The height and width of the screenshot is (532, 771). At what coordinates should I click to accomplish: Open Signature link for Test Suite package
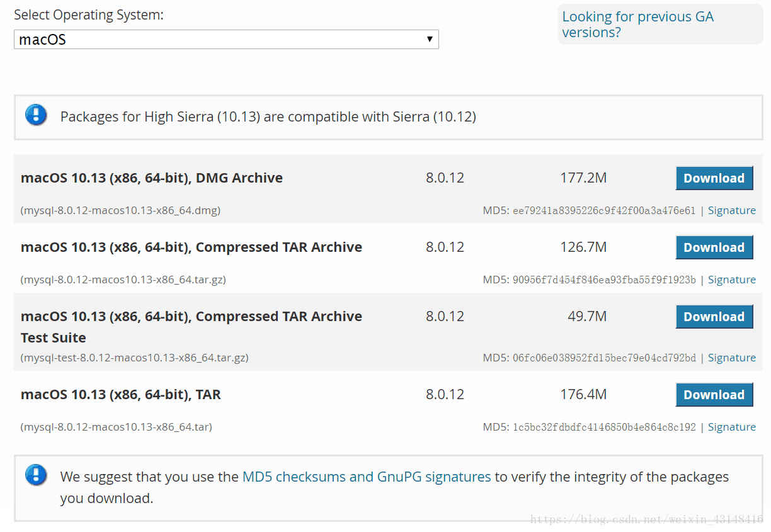731,358
